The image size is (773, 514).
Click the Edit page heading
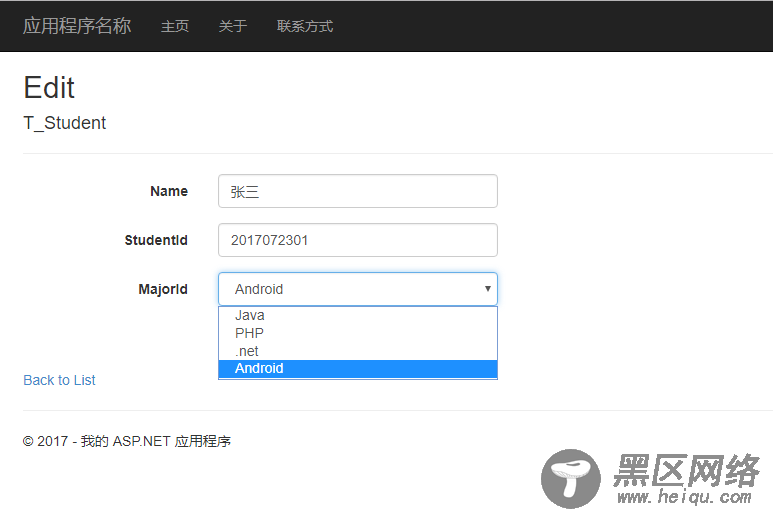pyautogui.click(x=49, y=88)
